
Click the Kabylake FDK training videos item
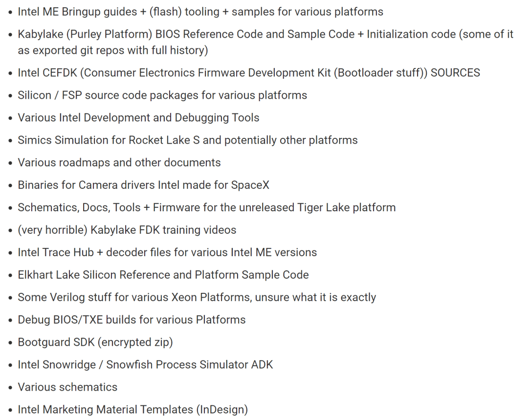[127, 230]
